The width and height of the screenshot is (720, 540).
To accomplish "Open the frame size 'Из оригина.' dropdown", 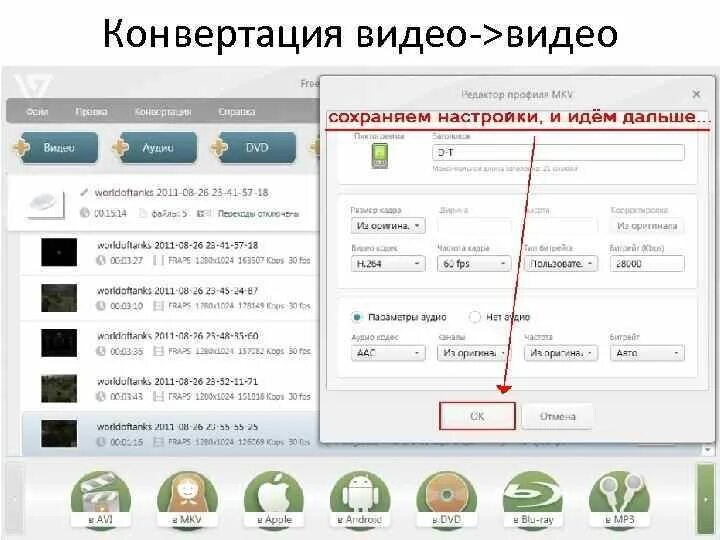I will [388, 225].
